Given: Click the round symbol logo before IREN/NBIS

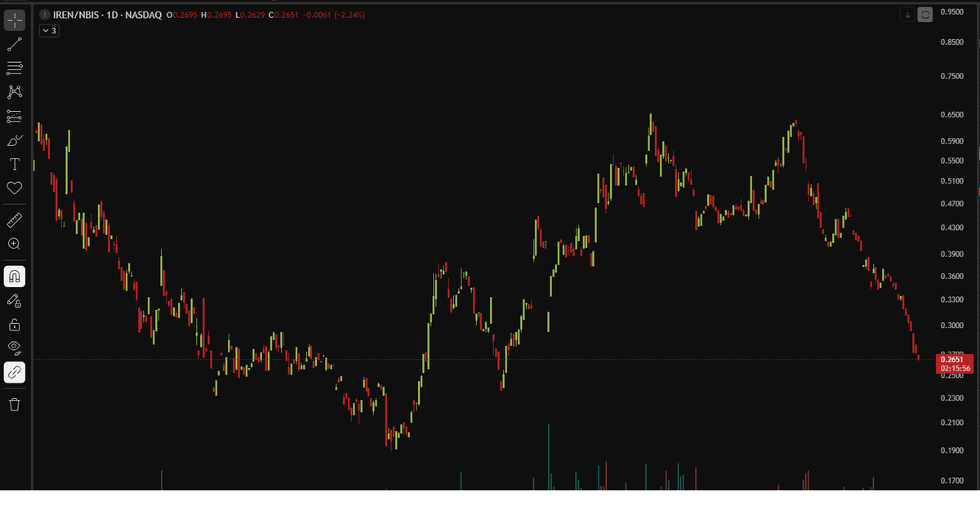Looking at the screenshot, I should click(x=45, y=15).
